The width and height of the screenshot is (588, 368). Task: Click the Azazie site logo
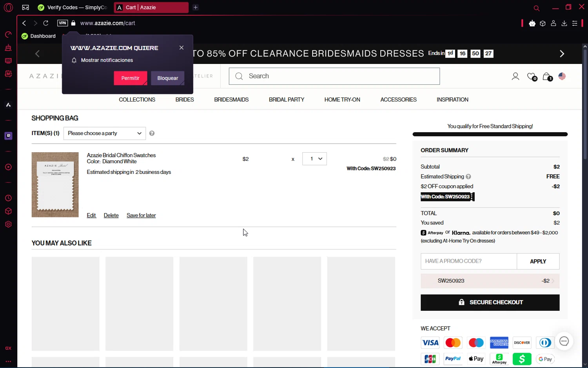click(45, 76)
